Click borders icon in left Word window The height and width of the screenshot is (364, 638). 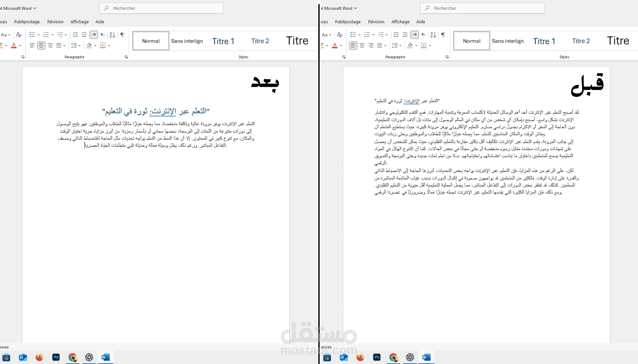pyautogui.click(x=103, y=45)
